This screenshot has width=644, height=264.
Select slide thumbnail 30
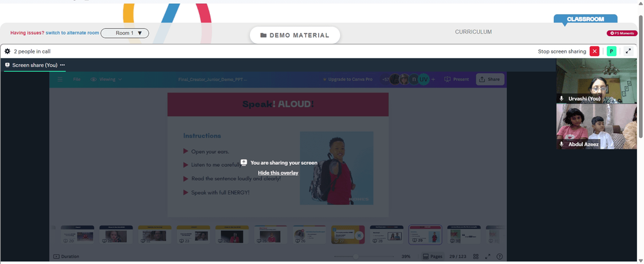coord(464,234)
